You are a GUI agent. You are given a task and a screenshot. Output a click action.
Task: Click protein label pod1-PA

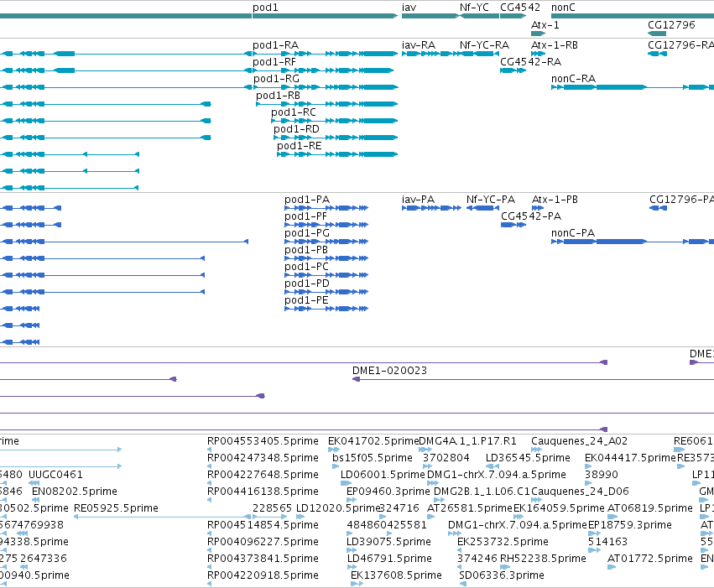(307, 200)
